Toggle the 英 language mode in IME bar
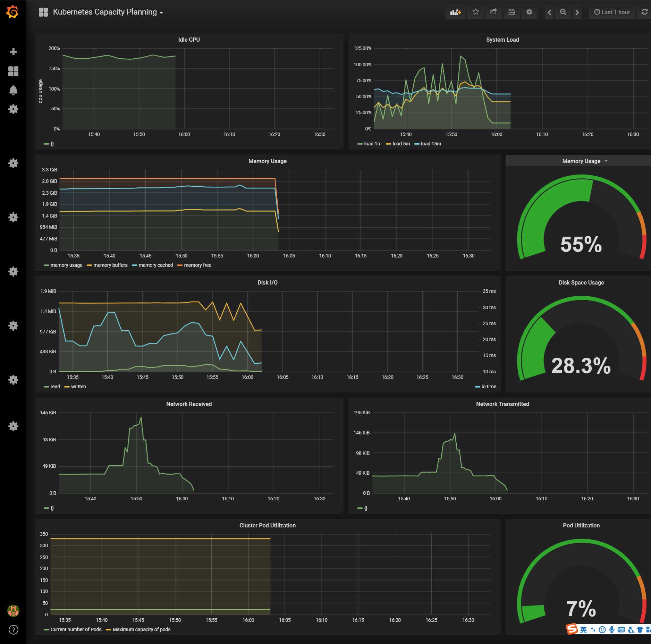This screenshot has width=651, height=644. pyautogui.click(x=583, y=629)
